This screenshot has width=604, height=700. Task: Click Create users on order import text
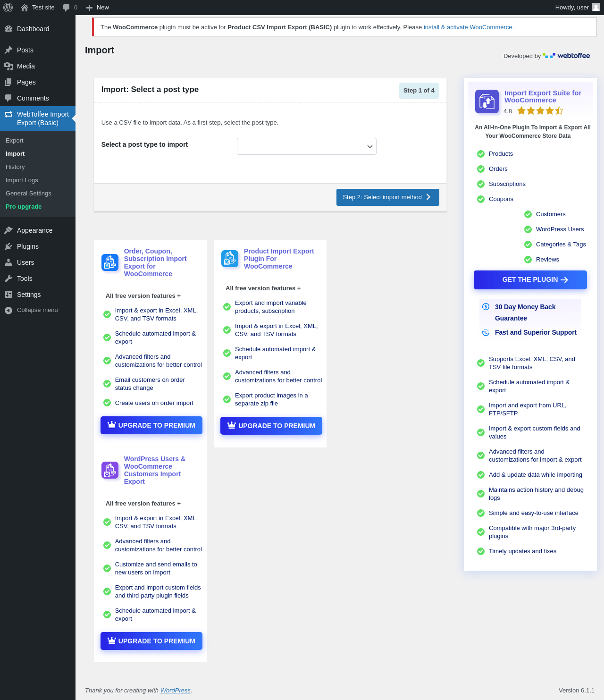click(x=154, y=403)
